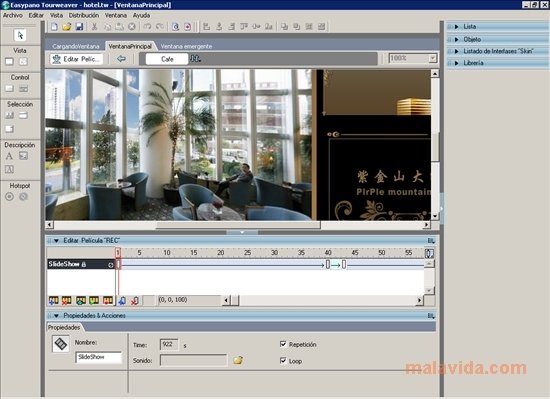Toggle the Loop checkbox
The image size is (550, 399).
[283, 360]
